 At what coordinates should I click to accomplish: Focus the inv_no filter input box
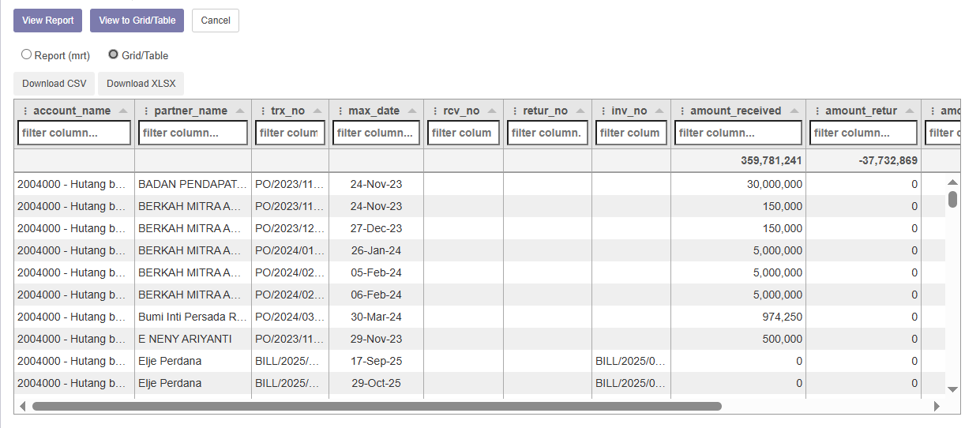click(x=631, y=133)
